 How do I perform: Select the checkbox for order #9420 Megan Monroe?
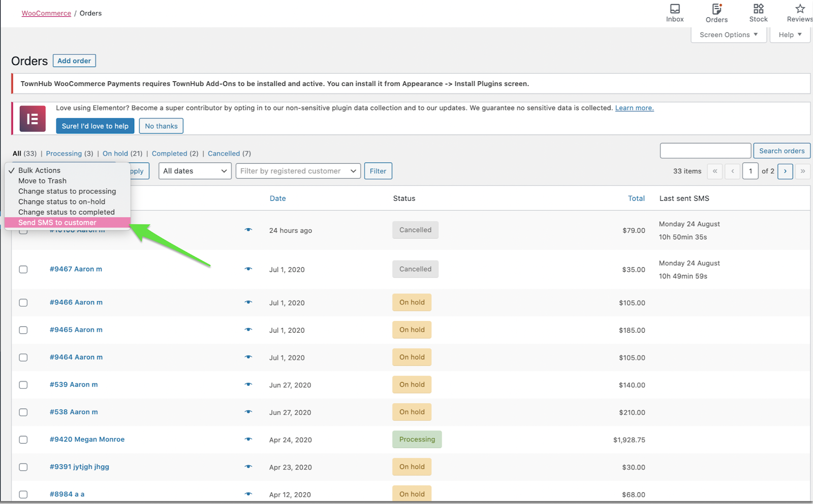pos(23,440)
